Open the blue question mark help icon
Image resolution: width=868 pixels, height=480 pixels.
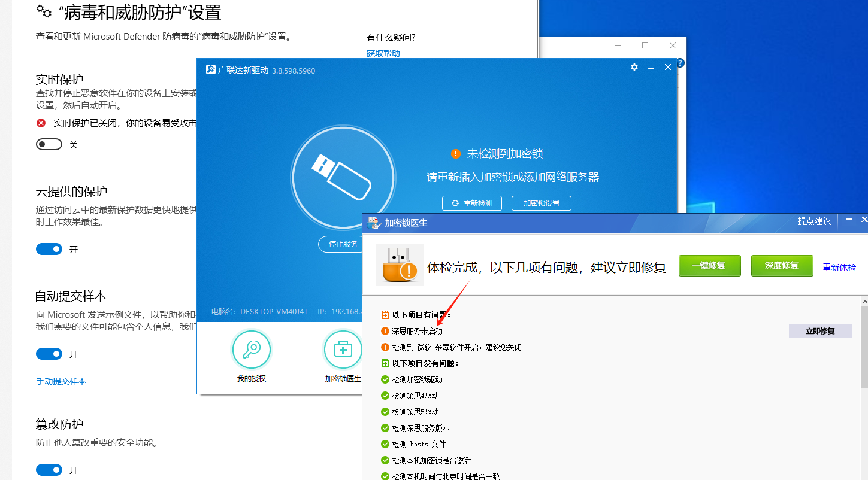click(680, 62)
